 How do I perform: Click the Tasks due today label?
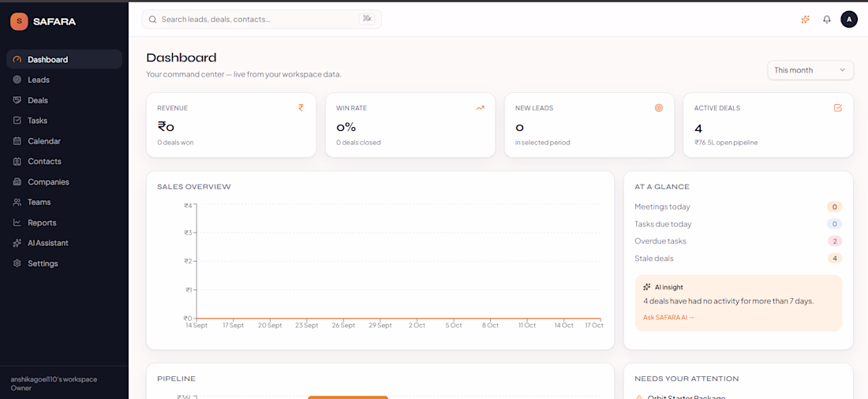pyautogui.click(x=663, y=224)
